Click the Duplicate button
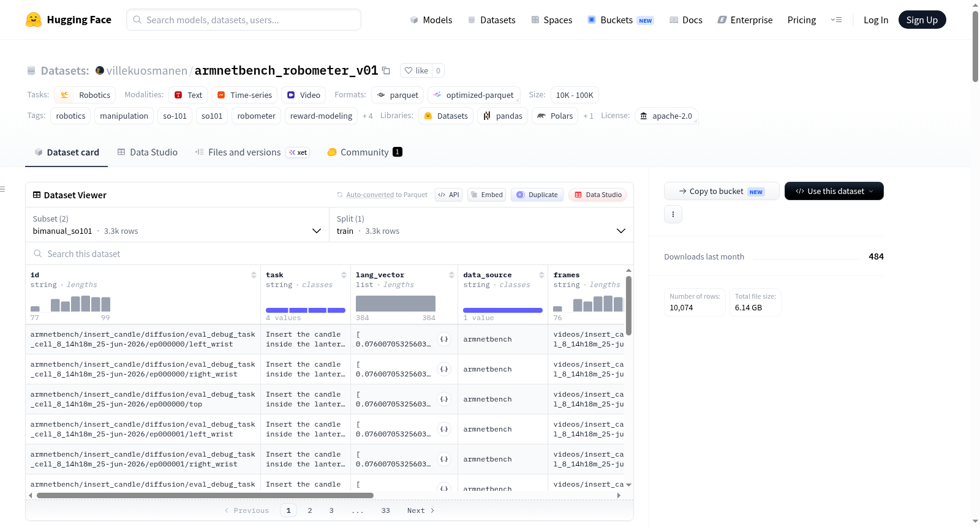The image size is (980, 527). click(537, 195)
